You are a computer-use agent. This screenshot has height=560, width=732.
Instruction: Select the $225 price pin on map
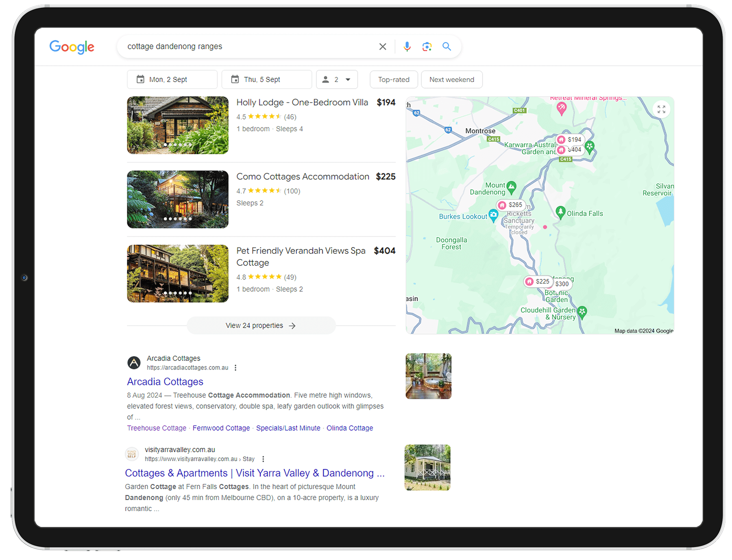pyautogui.click(x=538, y=281)
